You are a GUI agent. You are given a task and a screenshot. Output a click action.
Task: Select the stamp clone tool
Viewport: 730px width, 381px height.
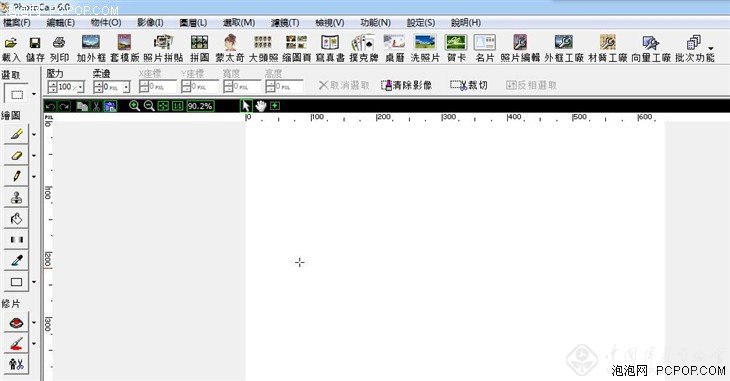click(16, 197)
